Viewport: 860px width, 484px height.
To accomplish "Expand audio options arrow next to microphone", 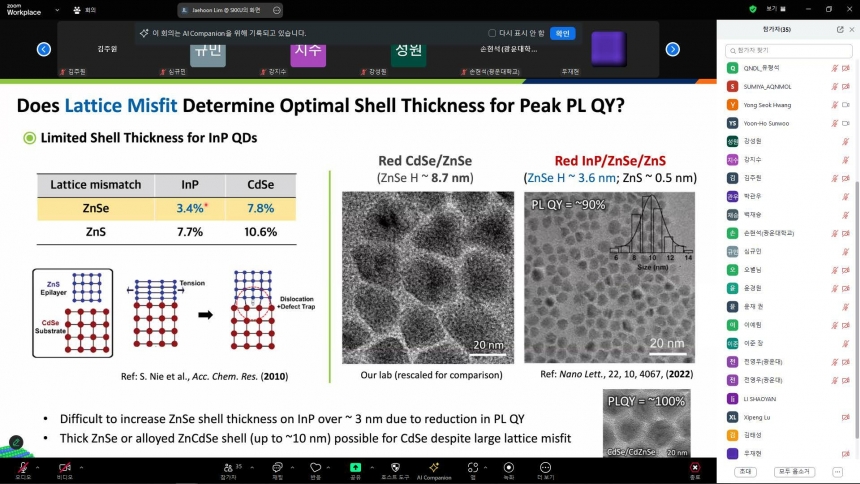I will click(x=37, y=468).
